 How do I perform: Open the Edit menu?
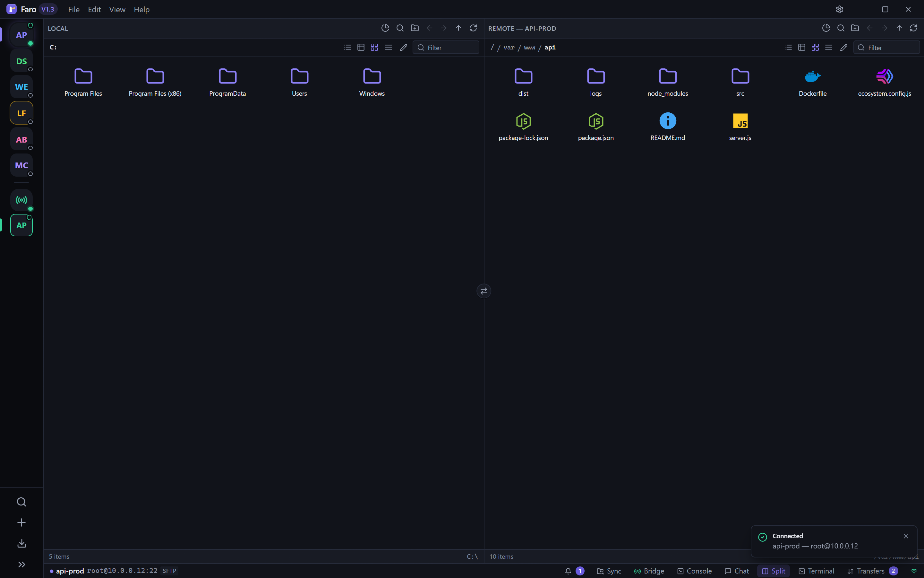94,9
